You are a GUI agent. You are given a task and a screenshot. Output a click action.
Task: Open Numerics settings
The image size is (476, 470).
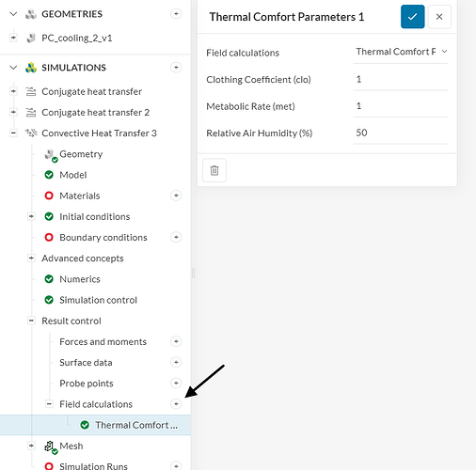pos(80,279)
